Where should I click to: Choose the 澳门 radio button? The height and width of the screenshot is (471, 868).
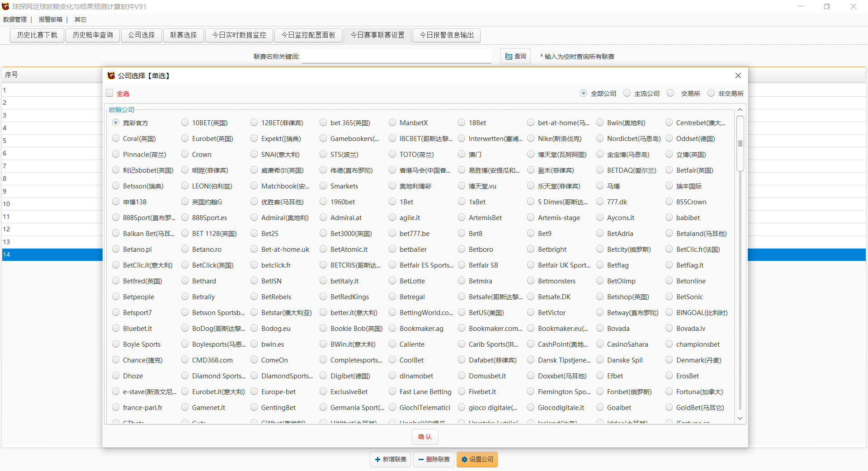click(x=462, y=154)
